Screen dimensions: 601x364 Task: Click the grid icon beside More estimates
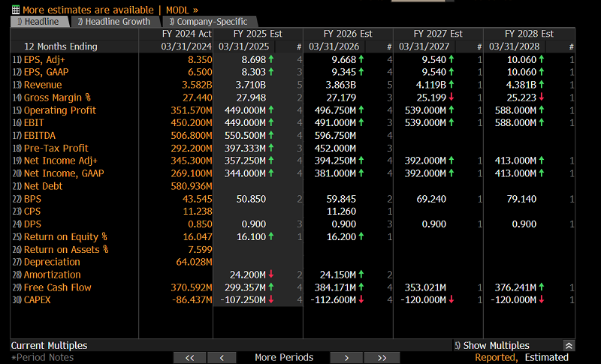(16, 10)
